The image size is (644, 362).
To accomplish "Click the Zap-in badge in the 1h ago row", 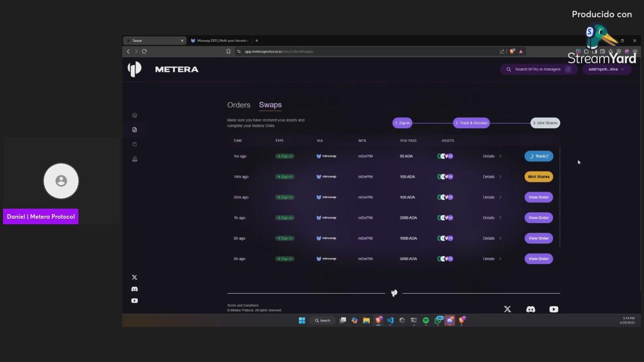I will point(285,218).
